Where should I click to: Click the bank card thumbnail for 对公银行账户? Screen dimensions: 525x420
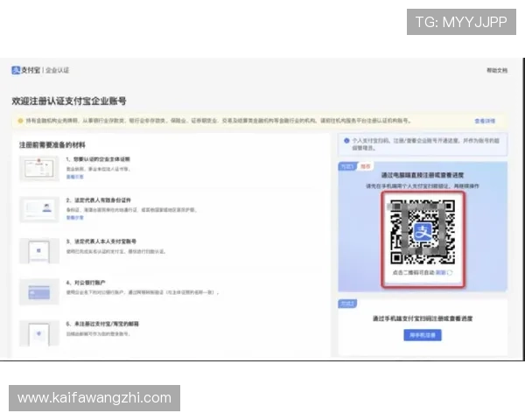39,292
